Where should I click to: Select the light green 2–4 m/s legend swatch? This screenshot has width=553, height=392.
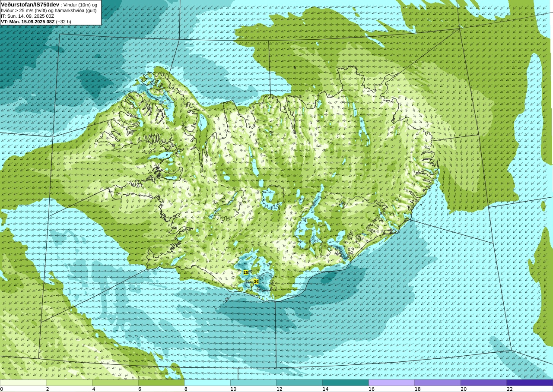point(69,383)
